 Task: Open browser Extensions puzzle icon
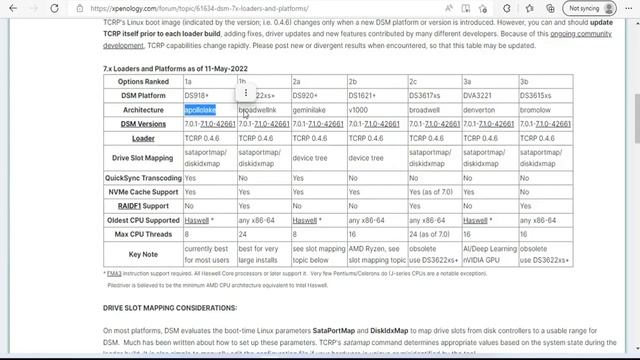(x=507, y=8)
